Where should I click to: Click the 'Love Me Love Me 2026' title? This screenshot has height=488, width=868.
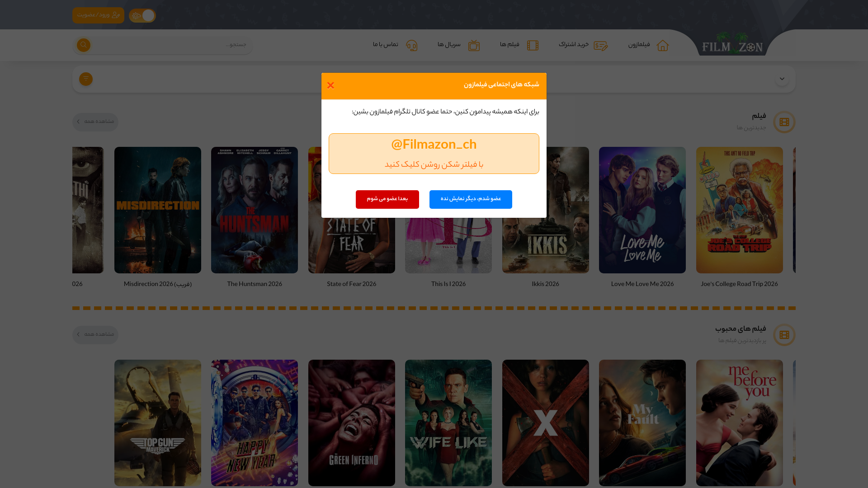click(x=642, y=284)
